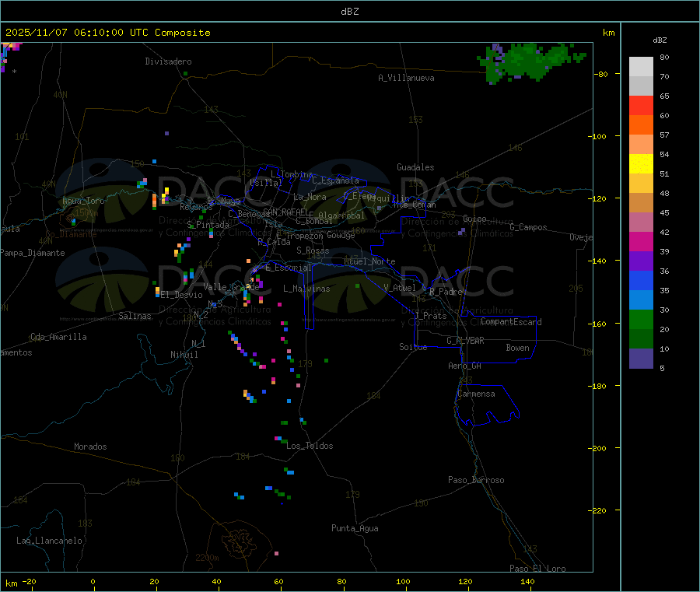Click the Paso_Barroso map label
Screen dimensions: 700x592
pos(476,480)
